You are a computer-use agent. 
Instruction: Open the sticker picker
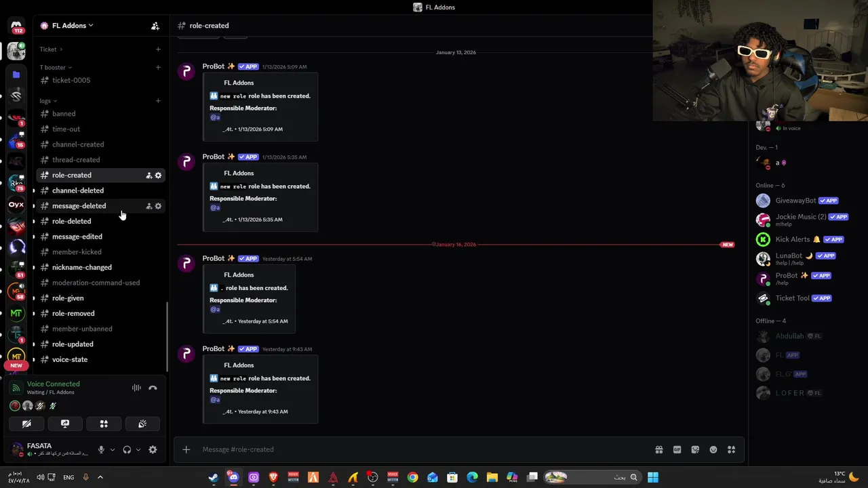695,449
